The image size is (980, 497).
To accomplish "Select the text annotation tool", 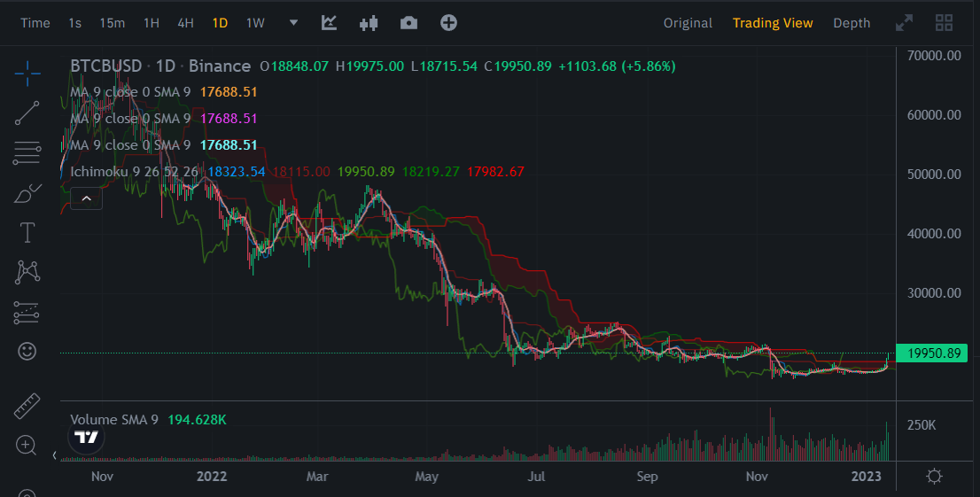I will (27, 233).
